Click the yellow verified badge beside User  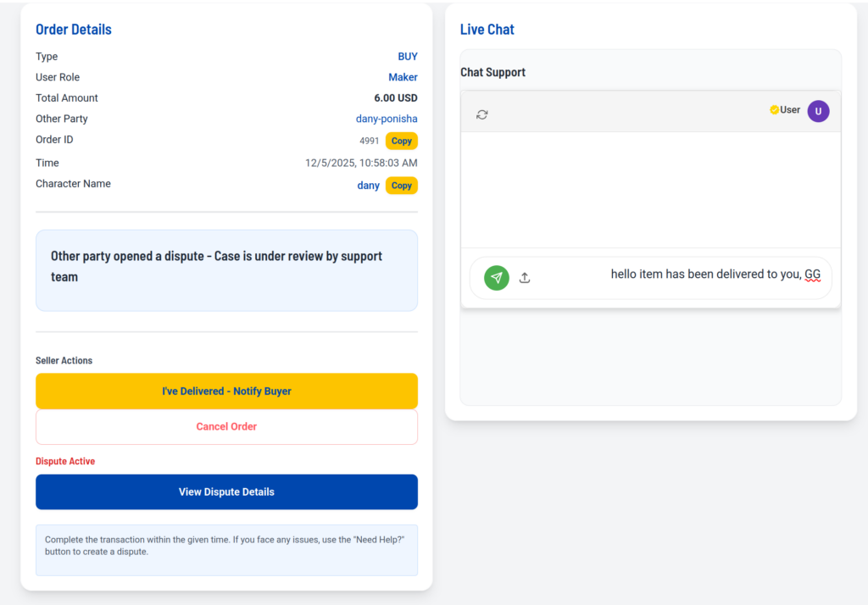point(774,110)
